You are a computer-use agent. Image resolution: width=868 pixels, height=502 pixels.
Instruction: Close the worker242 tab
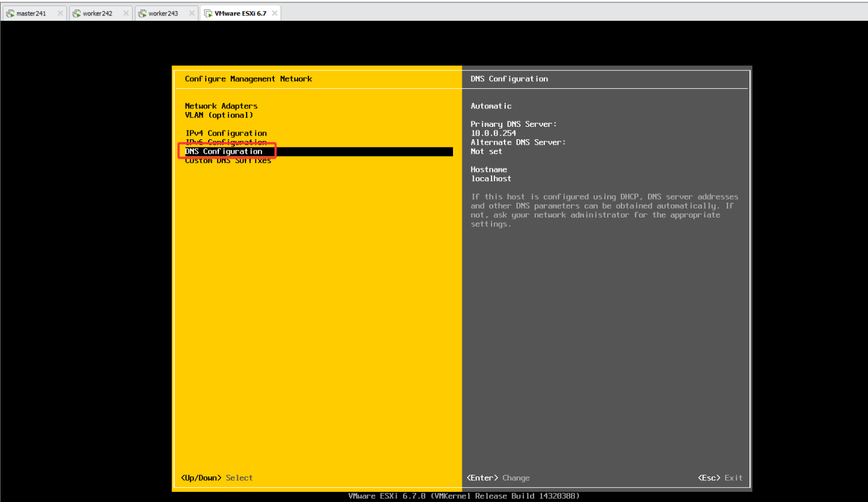126,13
